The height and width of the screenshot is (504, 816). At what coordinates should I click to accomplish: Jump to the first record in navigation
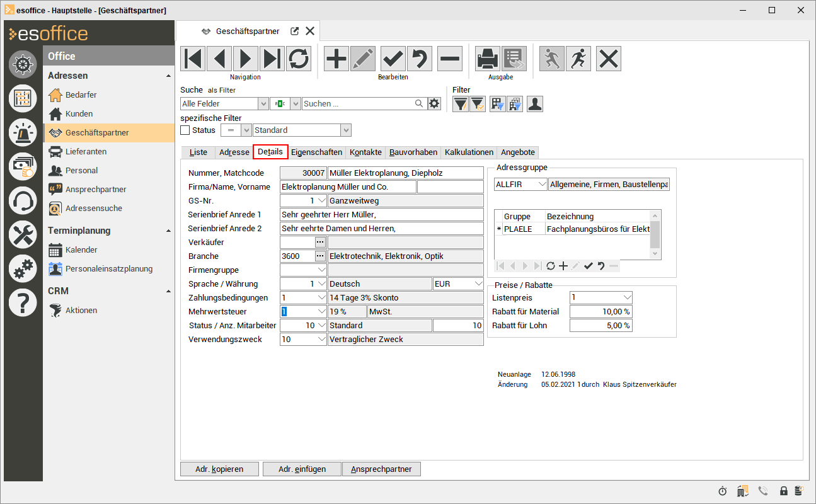click(x=193, y=59)
